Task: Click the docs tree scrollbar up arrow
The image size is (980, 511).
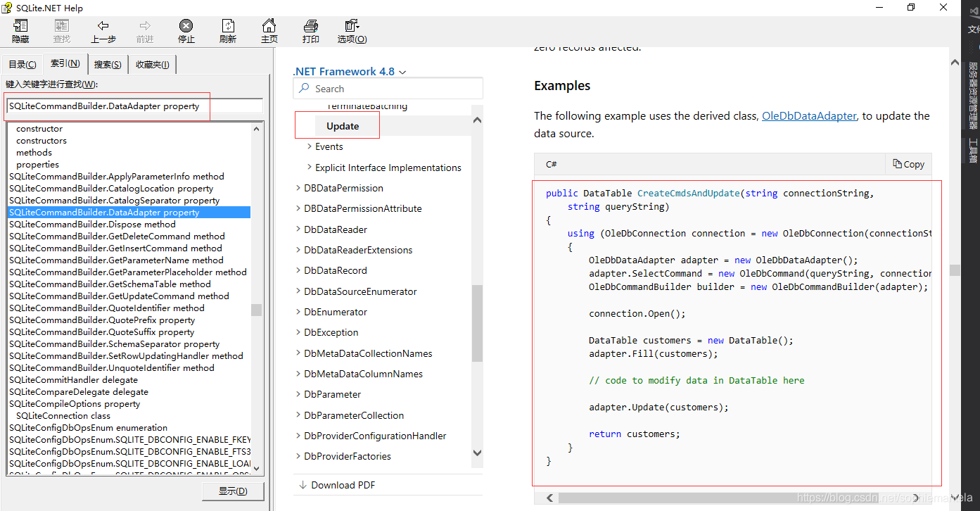Action: point(477,120)
